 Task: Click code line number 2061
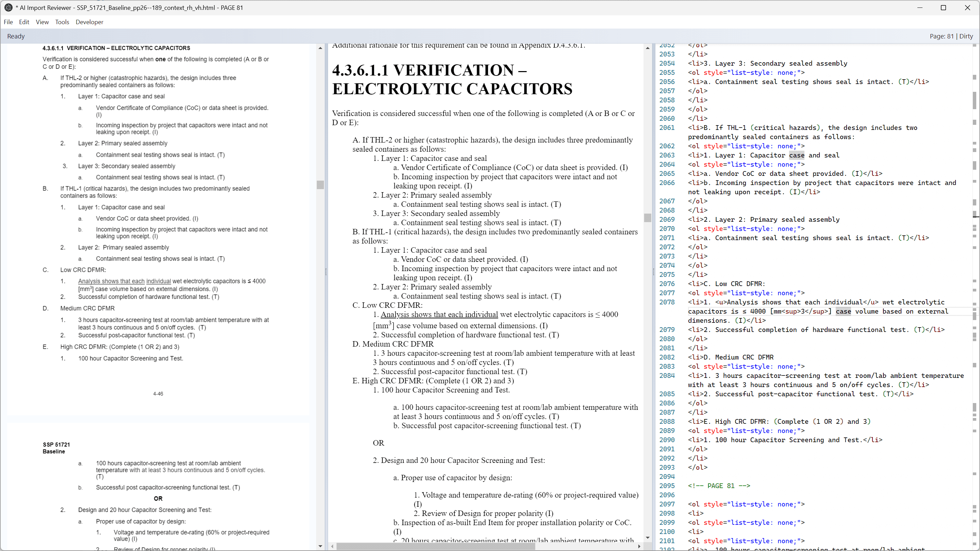tap(667, 128)
